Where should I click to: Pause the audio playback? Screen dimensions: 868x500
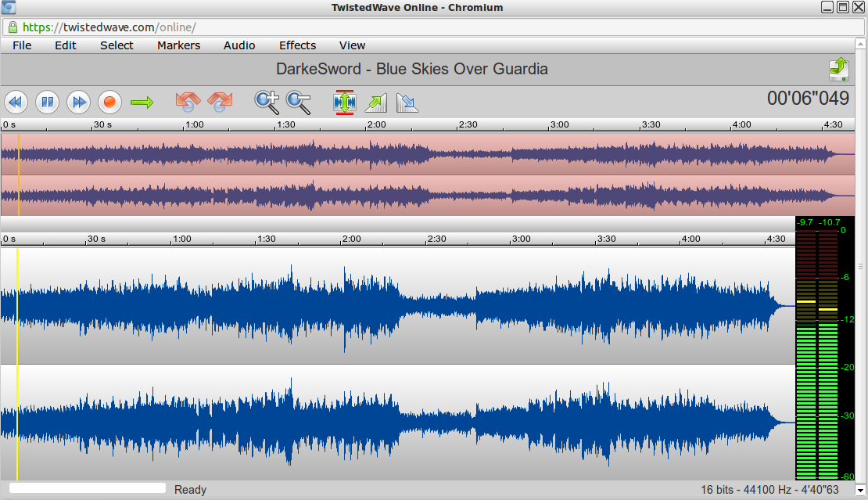tap(48, 102)
